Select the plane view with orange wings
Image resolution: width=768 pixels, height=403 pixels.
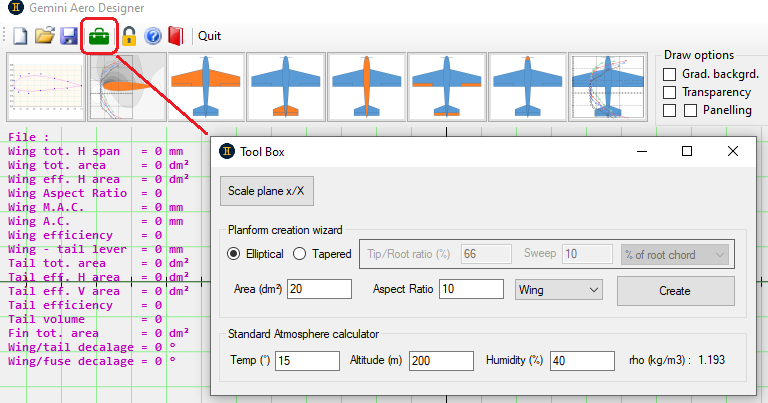(x=206, y=87)
